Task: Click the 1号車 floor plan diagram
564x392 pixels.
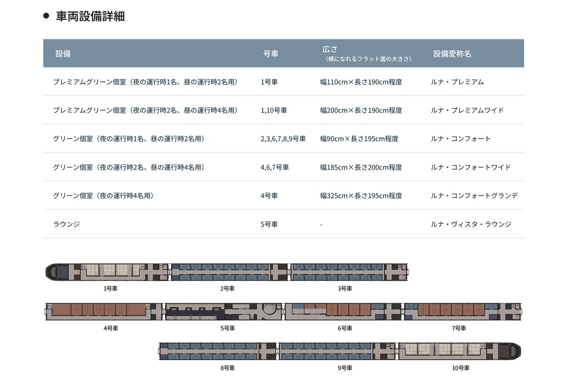Action: click(x=107, y=273)
